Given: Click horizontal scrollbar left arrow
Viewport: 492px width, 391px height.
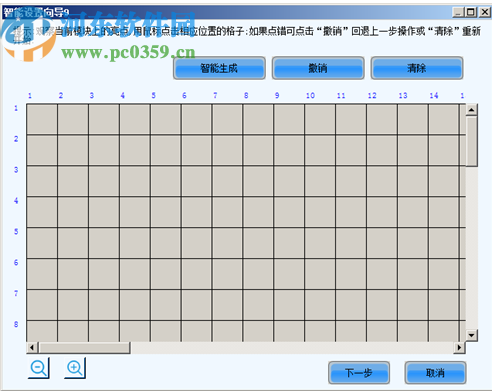Looking at the screenshot, I should tap(32, 348).
